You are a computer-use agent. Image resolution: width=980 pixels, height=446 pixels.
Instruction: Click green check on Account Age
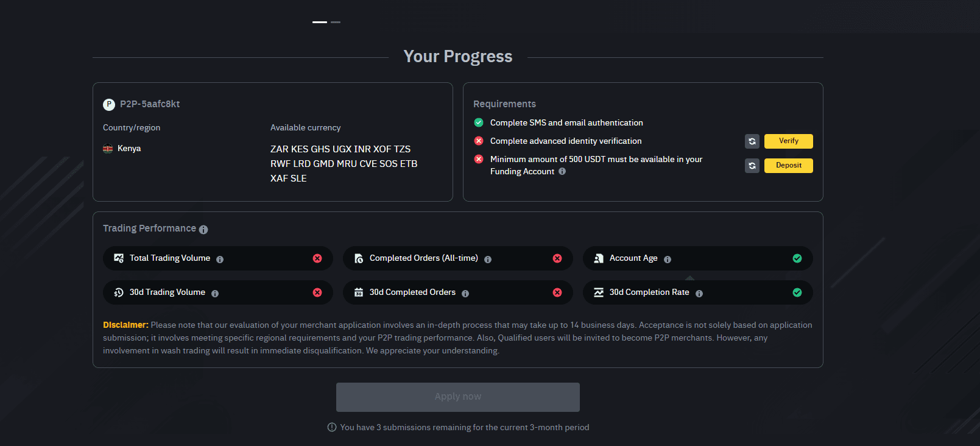tap(797, 258)
